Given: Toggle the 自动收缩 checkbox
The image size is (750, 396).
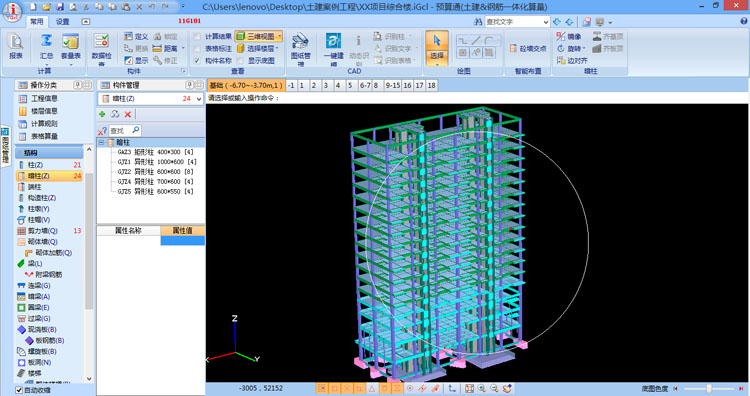Looking at the screenshot, I should point(19,390).
